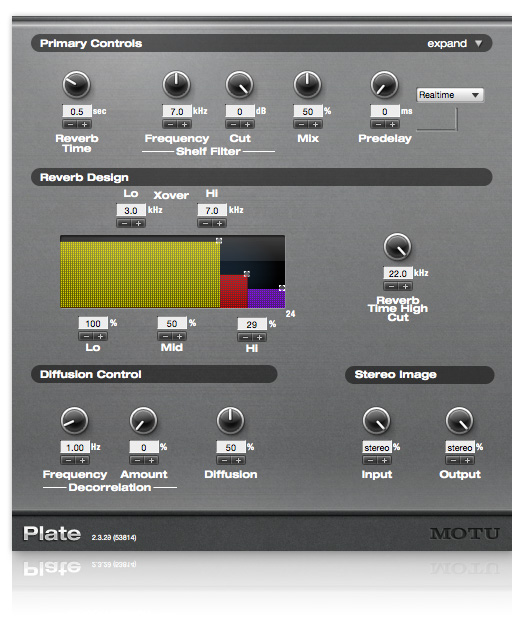Increase Predelay with plus button
This screenshot has width=512, height=632.
(393, 124)
